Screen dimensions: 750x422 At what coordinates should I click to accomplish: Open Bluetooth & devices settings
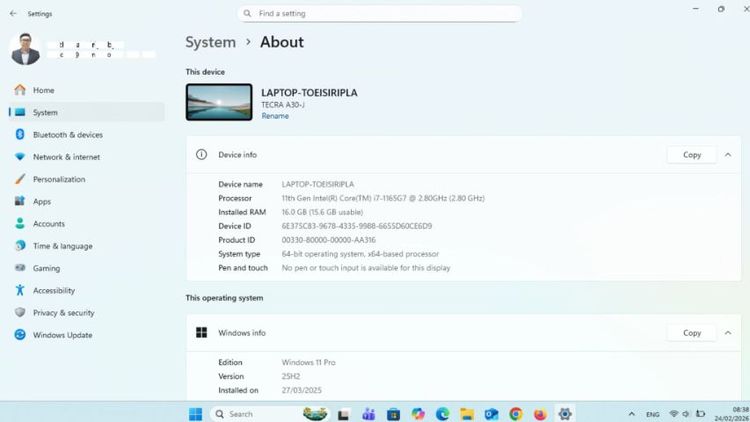click(87, 134)
